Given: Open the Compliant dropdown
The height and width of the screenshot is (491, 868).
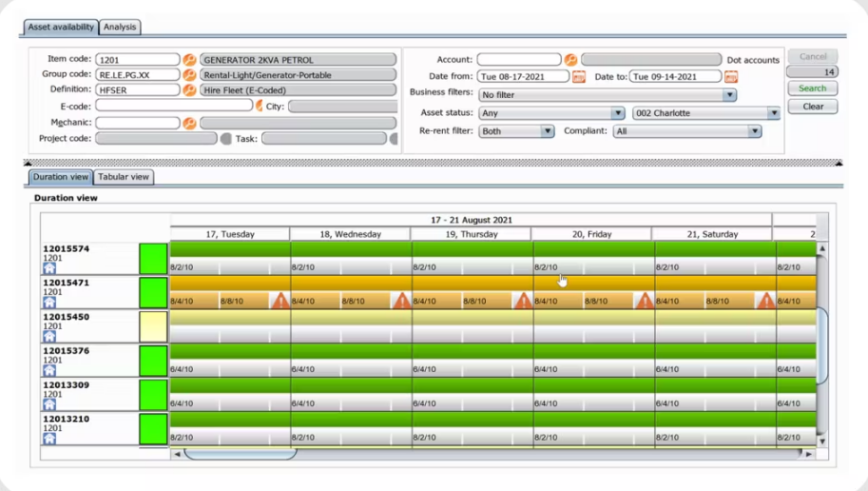Looking at the screenshot, I should [x=754, y=131].
